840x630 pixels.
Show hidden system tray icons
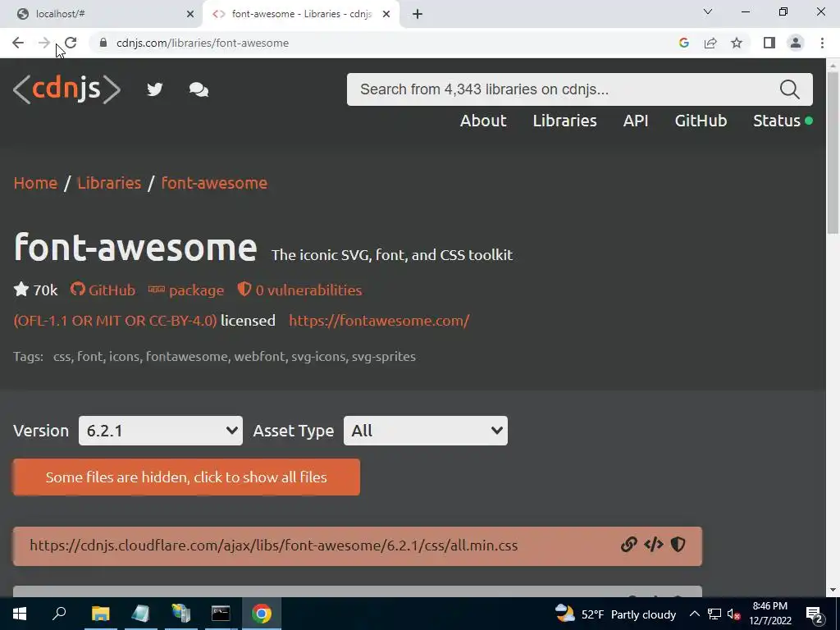[x=694, y=614]
